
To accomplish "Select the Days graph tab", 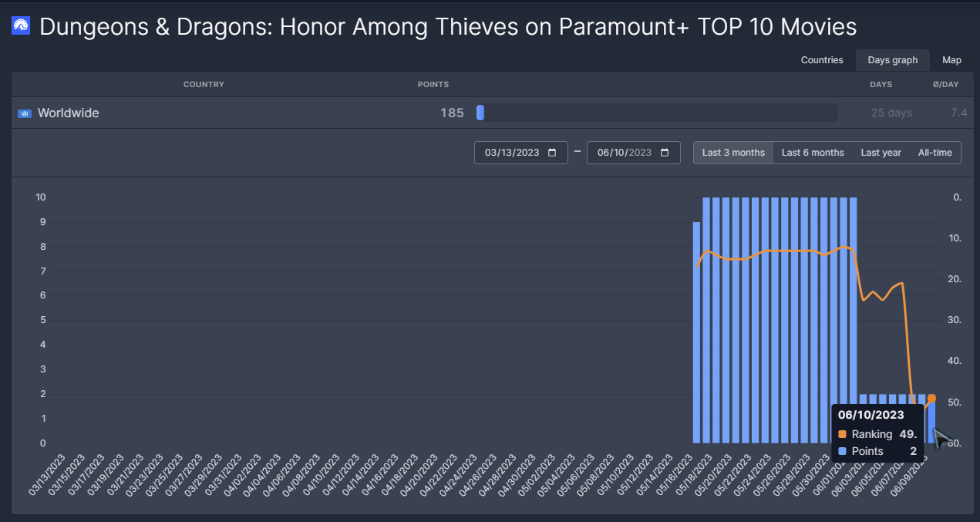I will pos(892,60).
